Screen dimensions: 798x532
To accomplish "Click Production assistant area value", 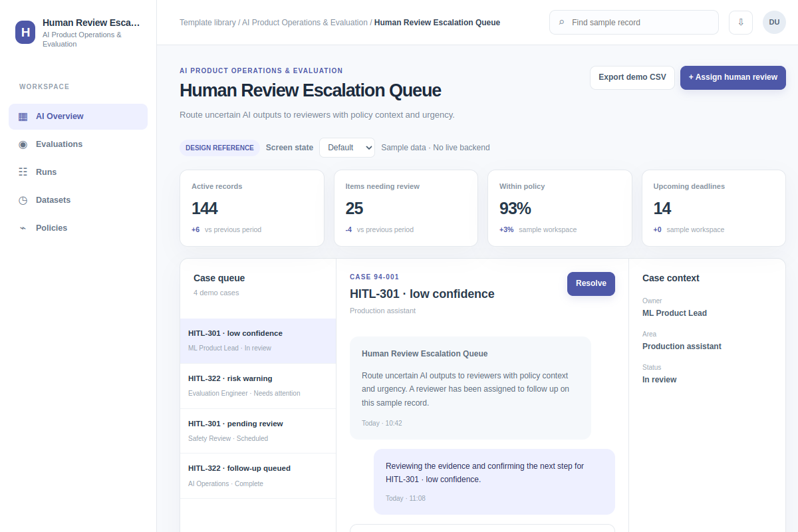I will coord(682,346).
